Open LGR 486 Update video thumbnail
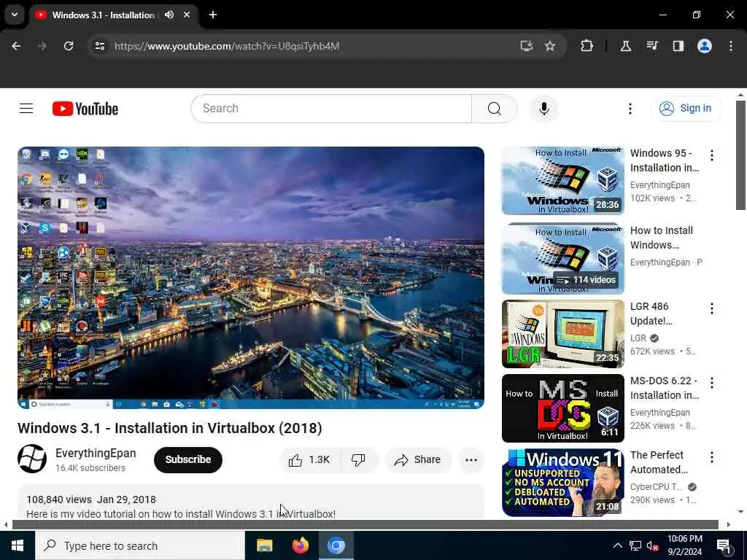Viewport: 747px width, 560px height. pos(562,334)
